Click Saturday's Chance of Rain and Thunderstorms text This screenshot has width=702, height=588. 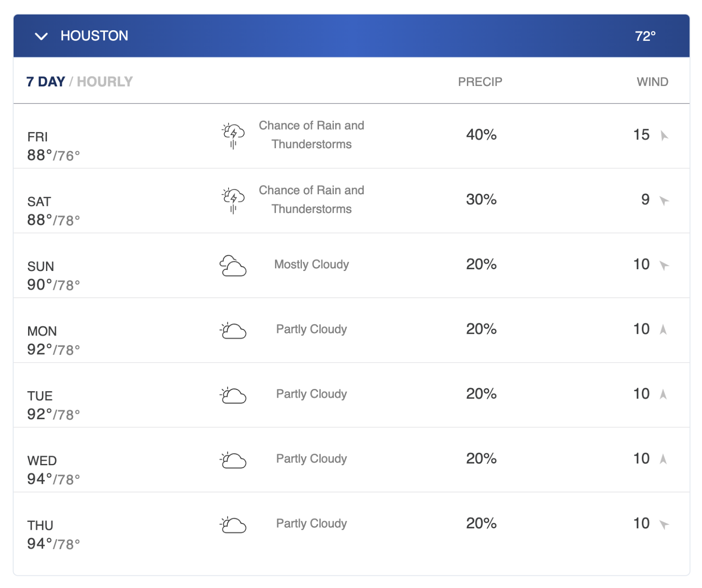pyautogui.click(x=312, y=200)
